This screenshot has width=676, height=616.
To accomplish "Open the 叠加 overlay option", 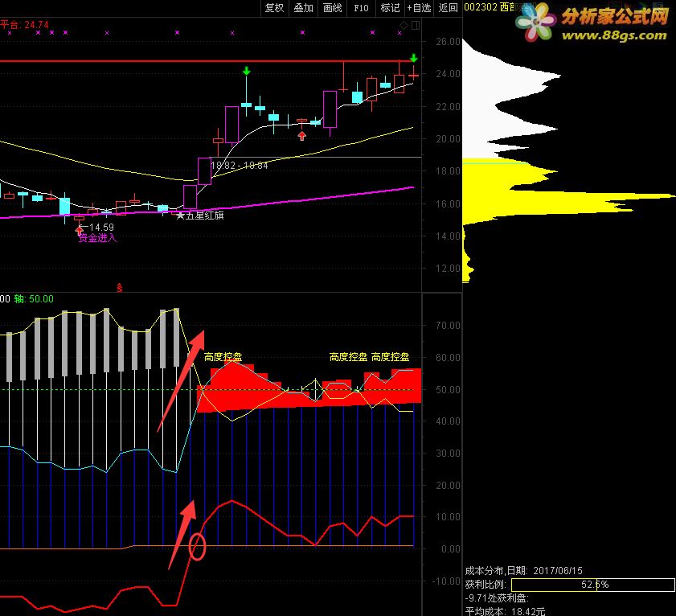I will pos(304,8).
